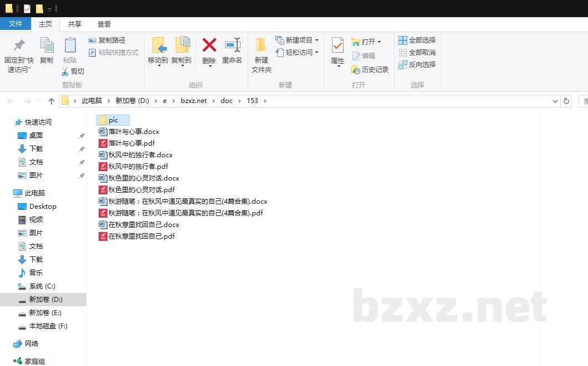
Task: Click Invert Selection in the ribbon
Action: click(417, 65)
